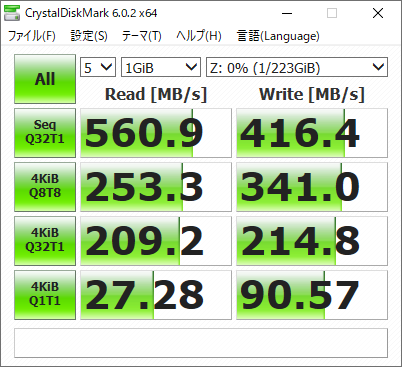Select the Seq write result 416.4
Image resolution: width=402 pixels, height=367 pixels.
312,133
